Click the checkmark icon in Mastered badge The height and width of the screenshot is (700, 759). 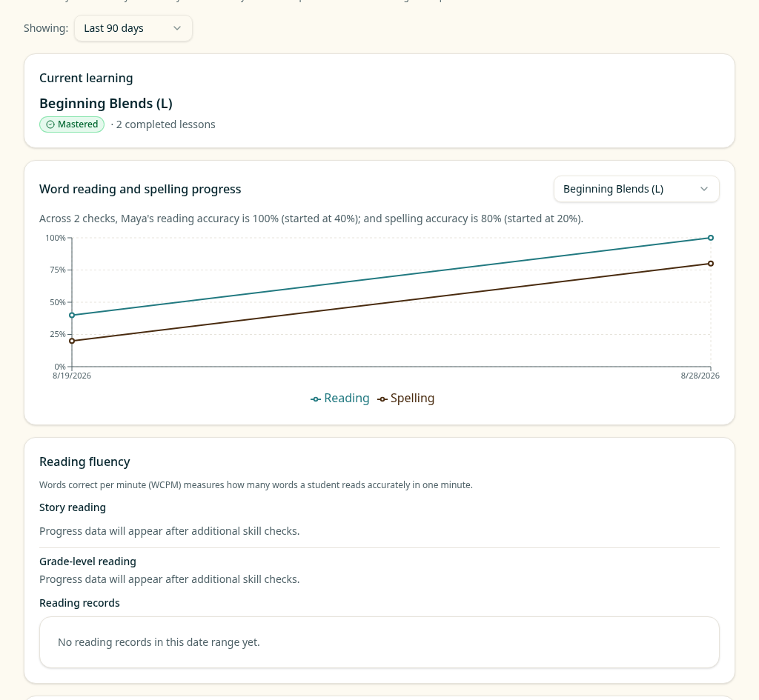(50, 124)
